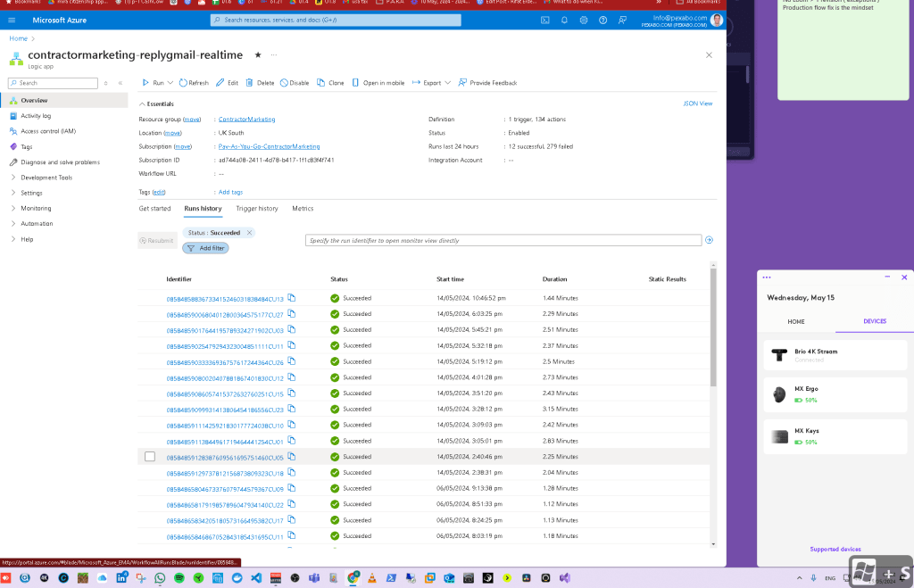Favorite the logic app with star
The image size is (914, 588).
[258, 54]
